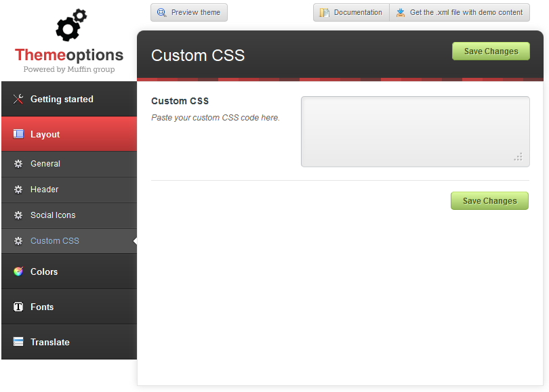Click the magnifier icon in Preview theme

pos(162,13)
